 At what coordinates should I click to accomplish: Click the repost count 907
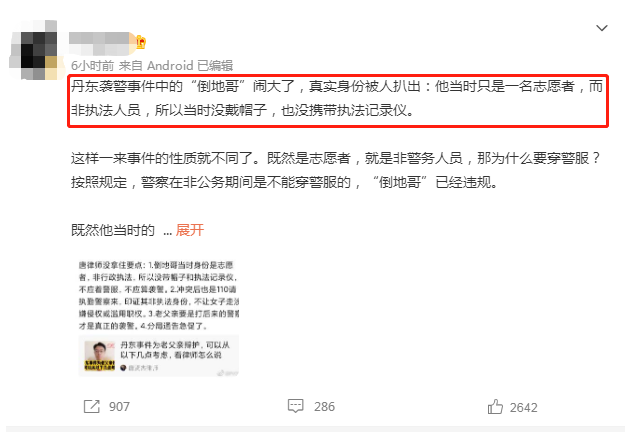click(x=119, y=407)
